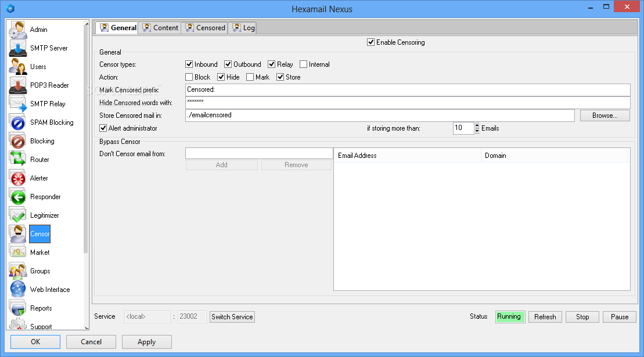Switch to the Content tab
This screenshot has height=357, width=644.
click(160, 27)
